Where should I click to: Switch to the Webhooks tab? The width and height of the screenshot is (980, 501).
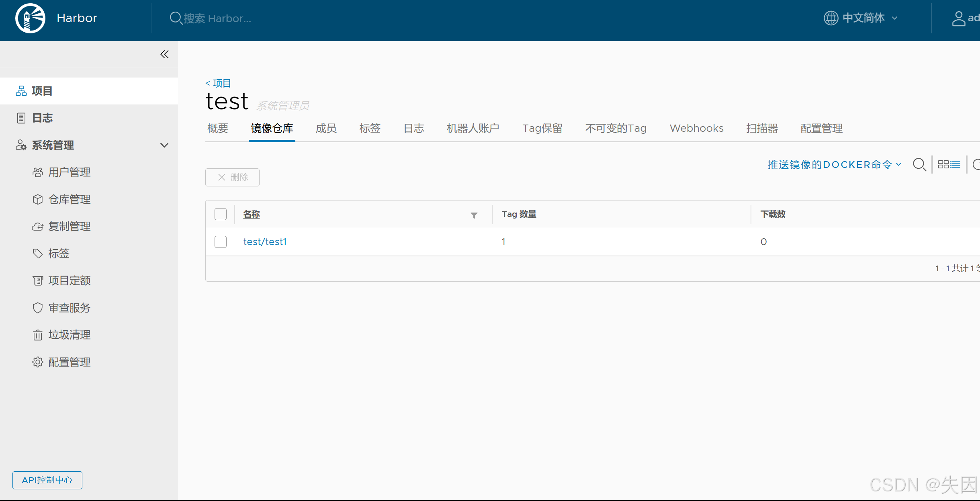click(696, 128)
